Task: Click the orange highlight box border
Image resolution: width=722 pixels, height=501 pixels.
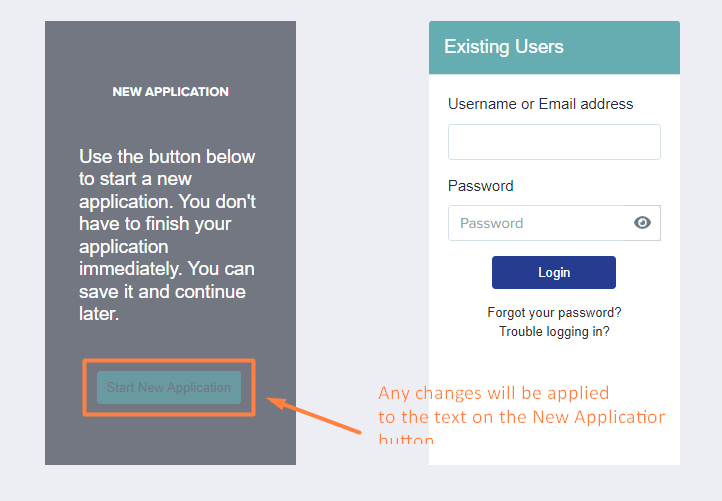Action: coord(169,361)
